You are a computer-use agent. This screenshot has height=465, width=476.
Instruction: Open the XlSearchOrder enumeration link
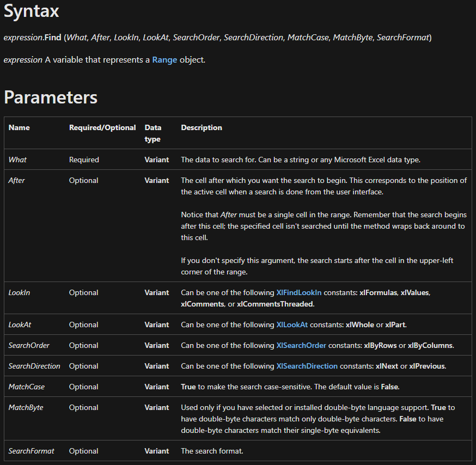[x=301, y=345]
